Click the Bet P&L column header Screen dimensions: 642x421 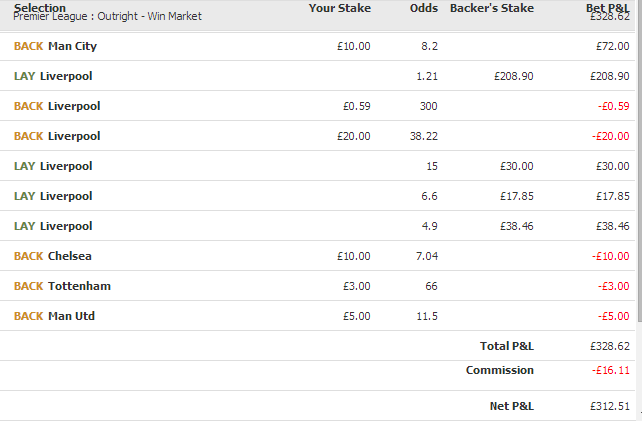click(608, 7)
